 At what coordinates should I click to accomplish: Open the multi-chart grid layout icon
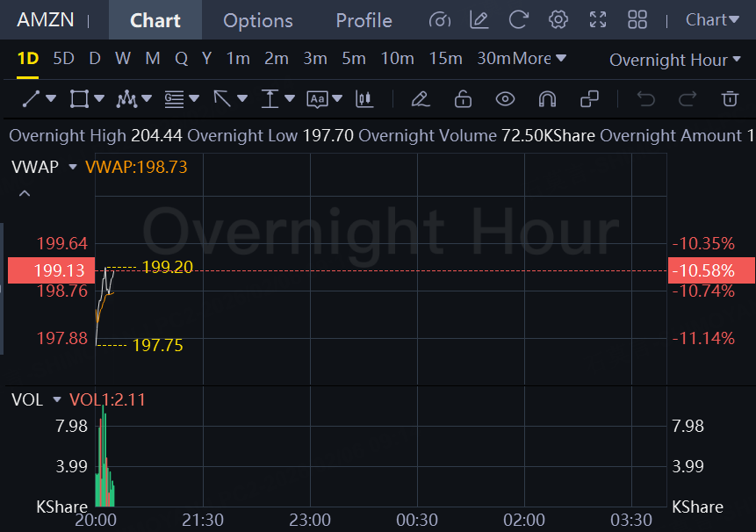637,19
